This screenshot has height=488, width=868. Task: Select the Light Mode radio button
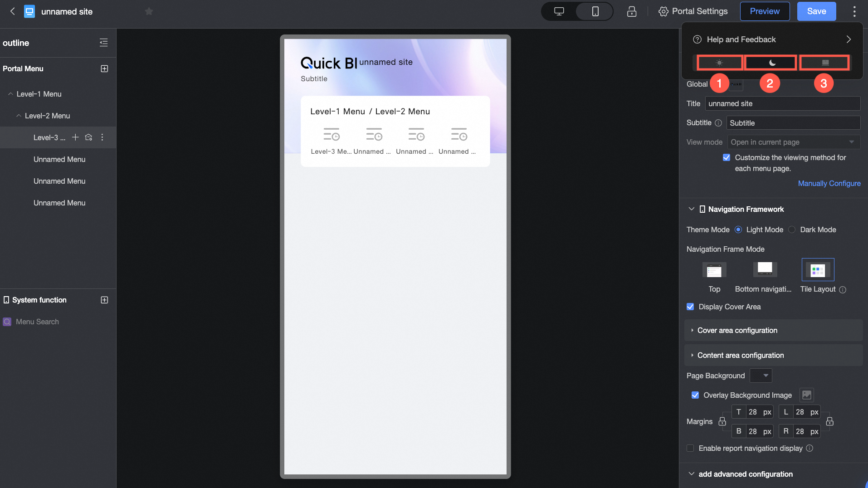(x=738, y=229)
